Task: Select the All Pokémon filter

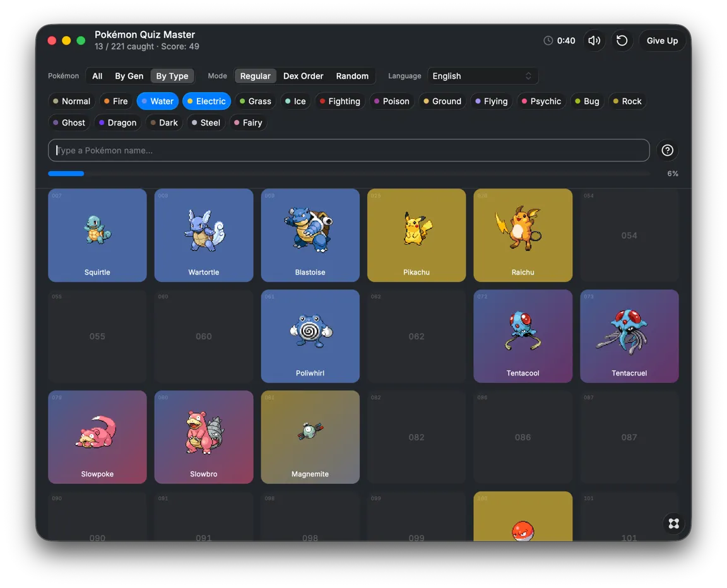Action: click(x=97, y=76)
